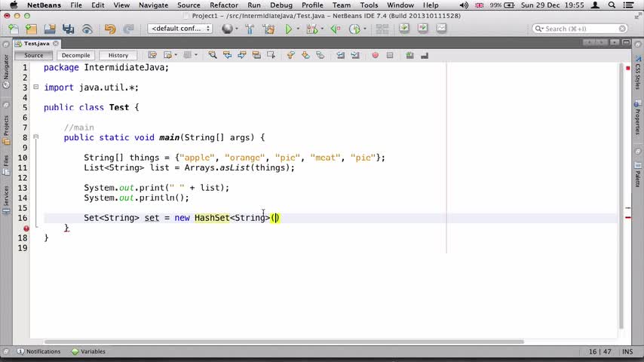Expand the browser globe dropdown arrow
Image resolution: width=644 pixels, height=362 pixels.
click(x=237, y=29)
